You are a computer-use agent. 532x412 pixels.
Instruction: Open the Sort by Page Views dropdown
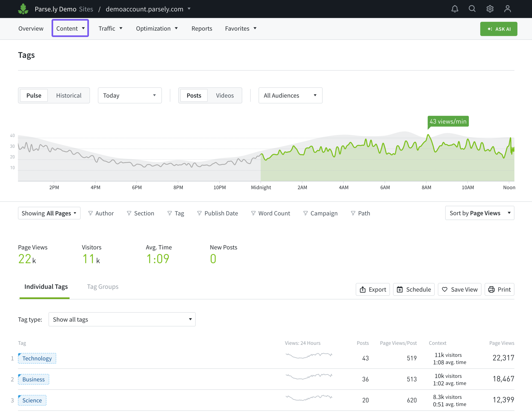pyautogui.click(x=479, y=213)
